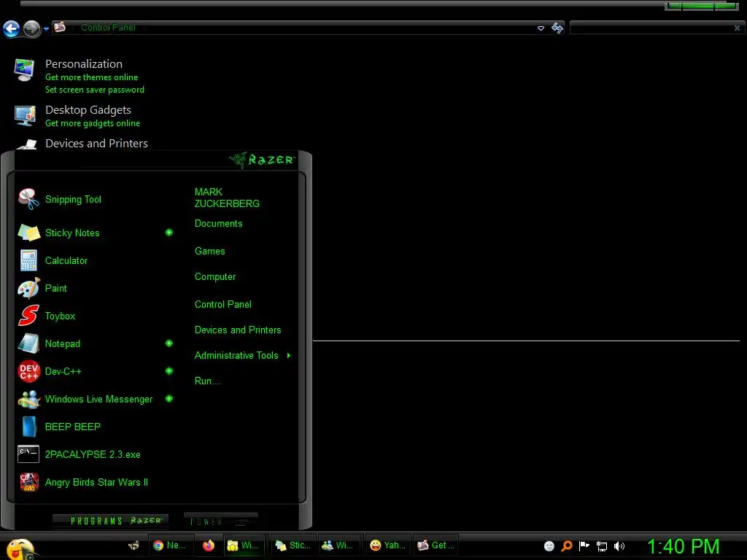Switch to Windows Live Messenger taskbar button
The width and height of the screenshot is (747, 560).
340,545
